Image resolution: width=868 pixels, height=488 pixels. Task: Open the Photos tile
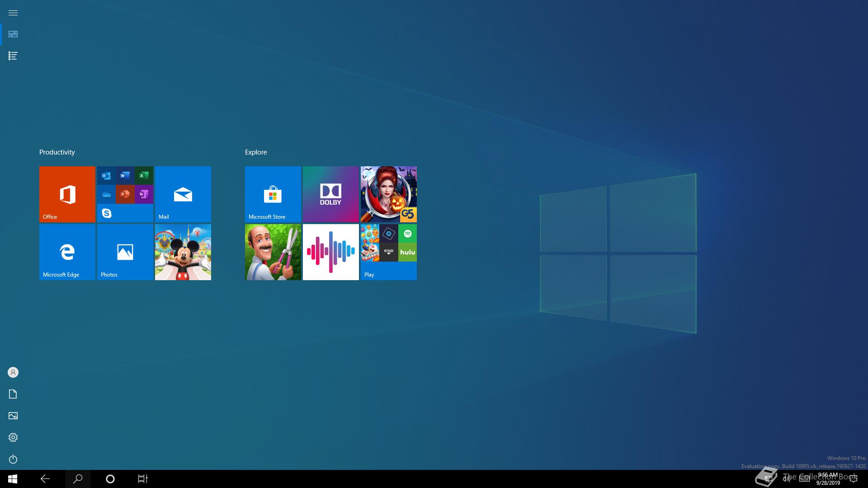click(125, 252)
